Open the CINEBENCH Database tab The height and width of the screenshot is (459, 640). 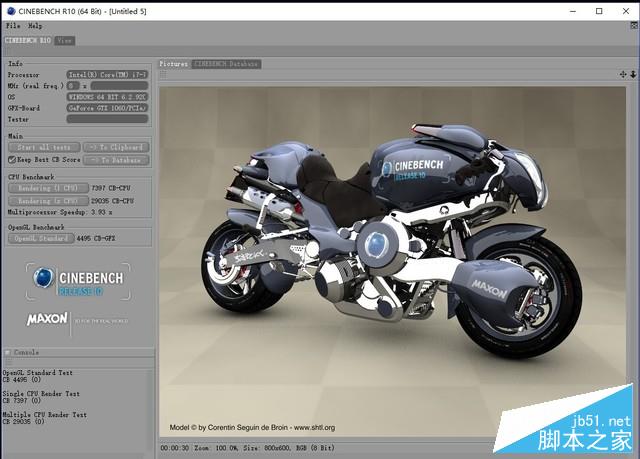(226, 64)
